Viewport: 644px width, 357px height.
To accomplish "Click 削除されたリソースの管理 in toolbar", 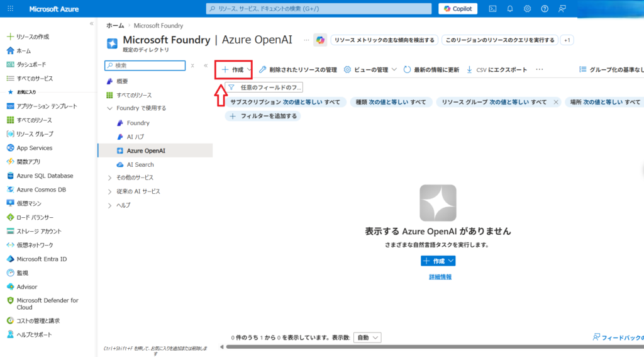I will [x=297, y=69].
